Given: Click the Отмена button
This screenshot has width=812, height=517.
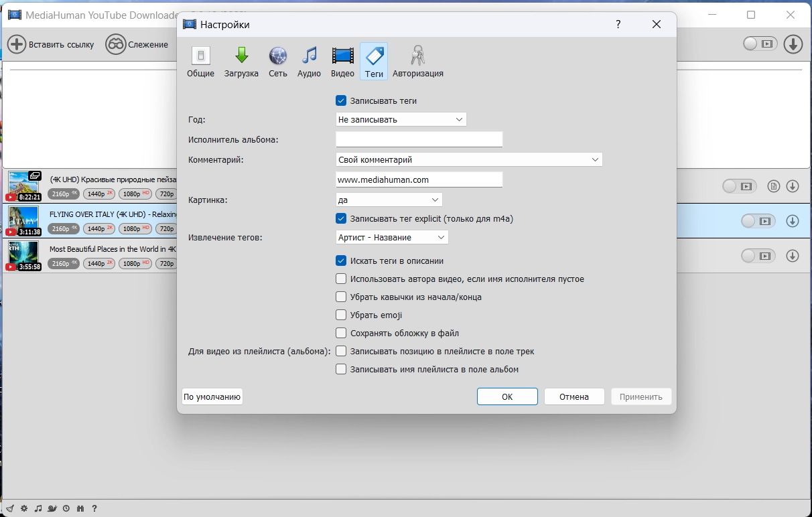Looking at the screenshot, I should click(x=574, y=396).
